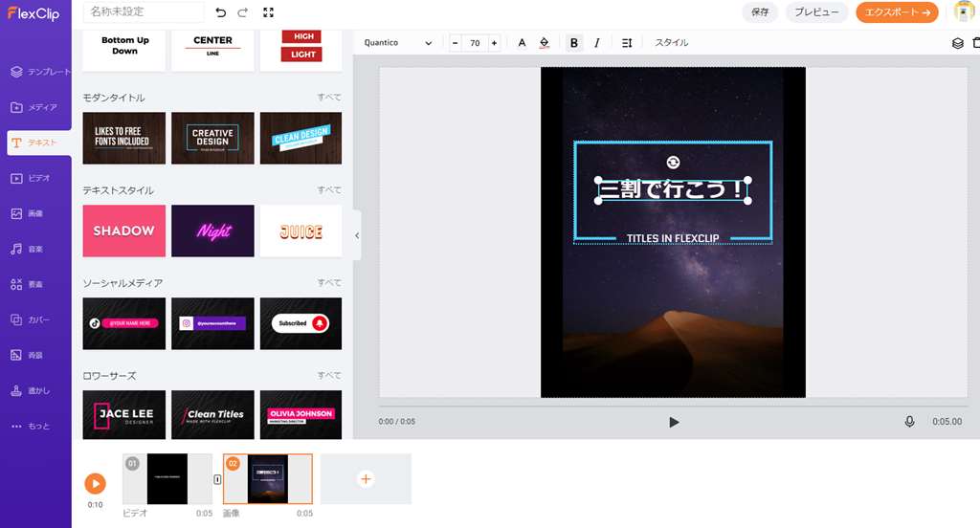The image size is (980, 528).
Task: Click the undo arrow icon
Action: tap(221, 12)
